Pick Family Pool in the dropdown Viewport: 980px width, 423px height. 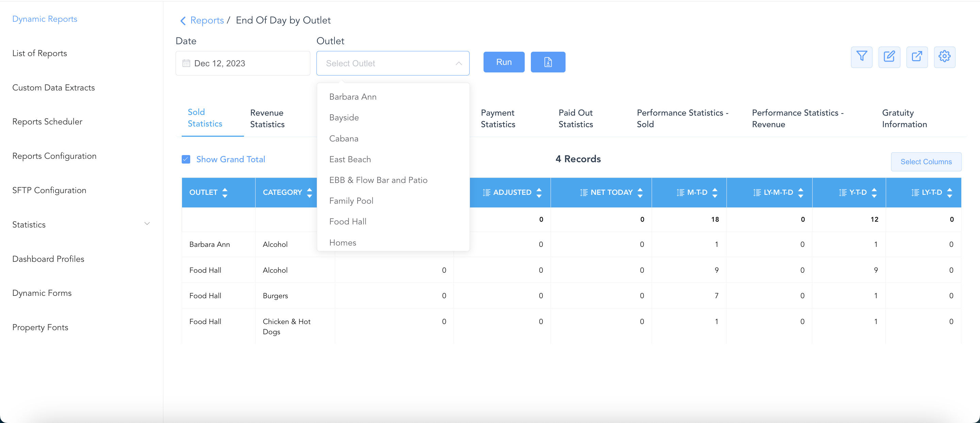(x=351, y=201)
